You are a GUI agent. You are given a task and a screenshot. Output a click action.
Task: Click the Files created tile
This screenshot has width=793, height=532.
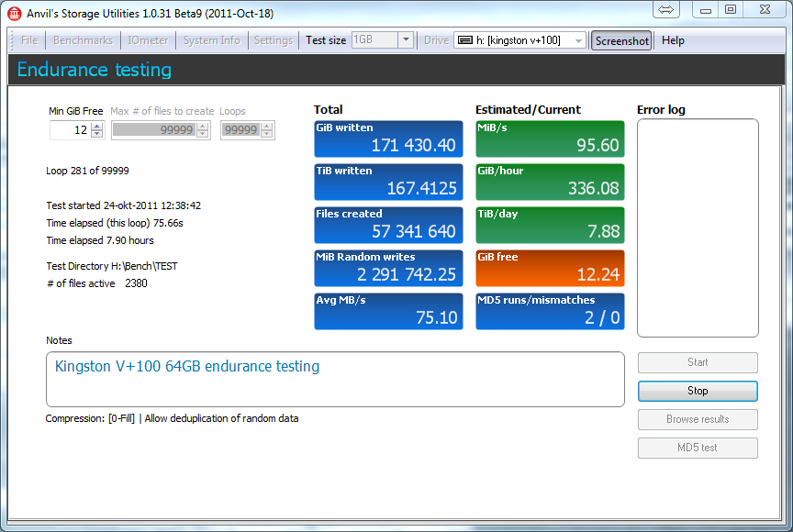tap(388, 225)
